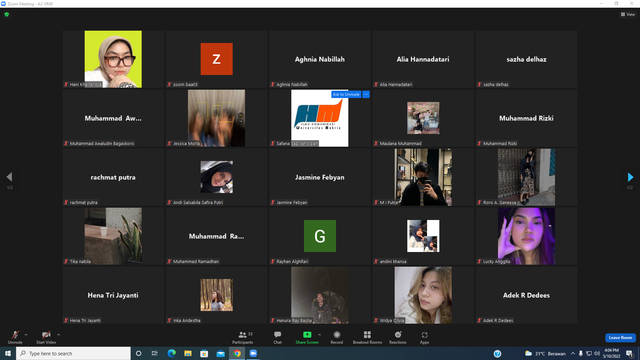Start Video from the Zoom toolbar
Viewport: 640px width, 360px height.
coord(46,337)
